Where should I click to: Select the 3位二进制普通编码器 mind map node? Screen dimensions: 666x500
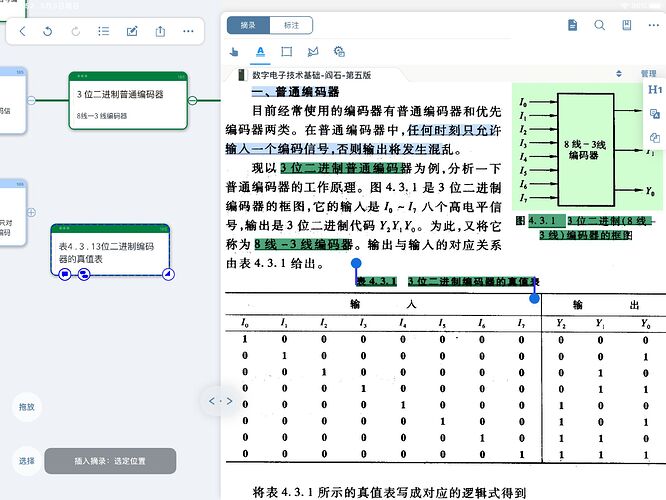click(x=128, y=101)
